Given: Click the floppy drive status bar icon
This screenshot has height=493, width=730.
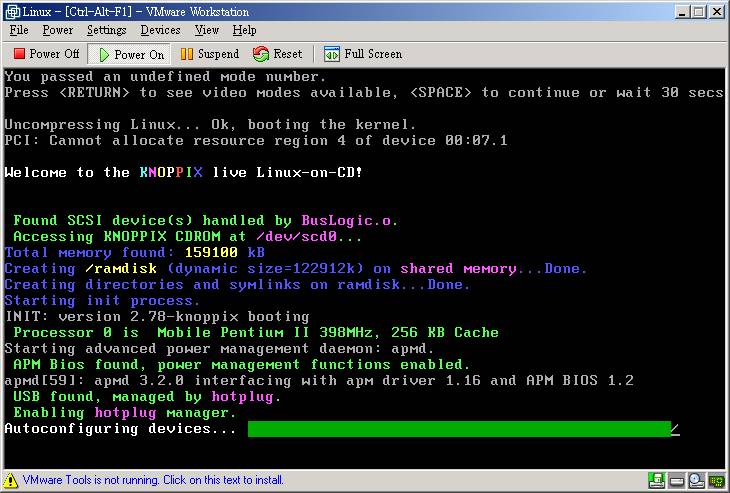Looking at the screenshot, I should 656,480.
